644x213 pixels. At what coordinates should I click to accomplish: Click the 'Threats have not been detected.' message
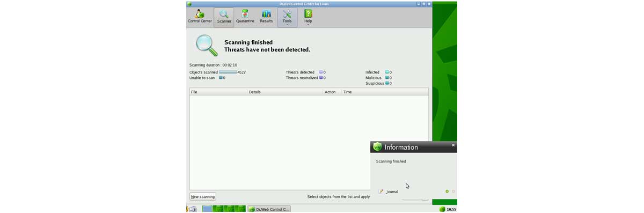coord(267,50)
